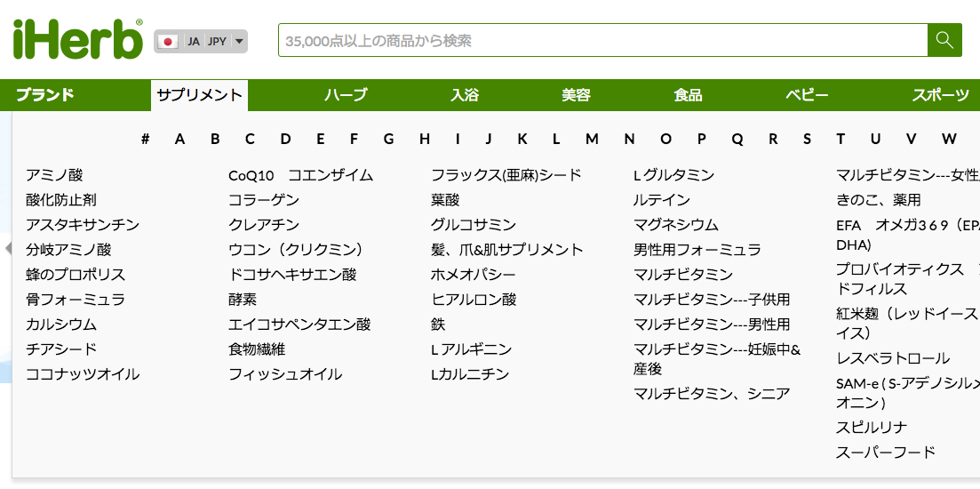Open the 食物繊維 category
This screenshot has height=489, width=980.
pos(257,349)
